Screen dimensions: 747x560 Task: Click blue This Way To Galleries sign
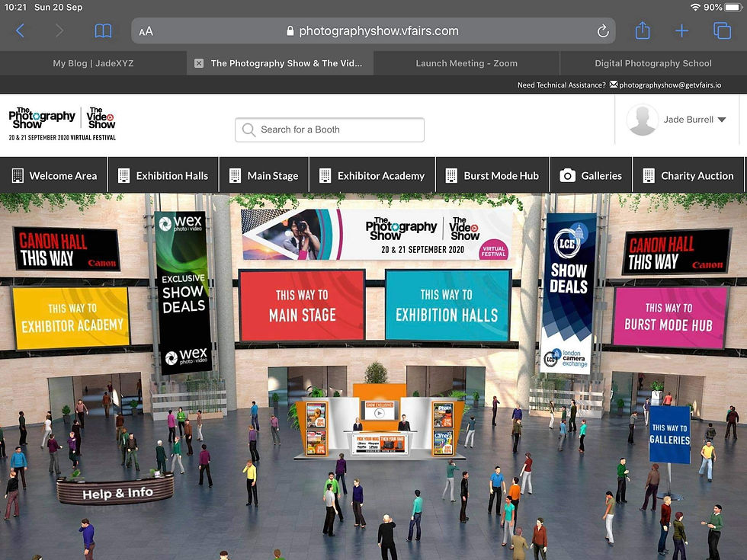(670, 434)
